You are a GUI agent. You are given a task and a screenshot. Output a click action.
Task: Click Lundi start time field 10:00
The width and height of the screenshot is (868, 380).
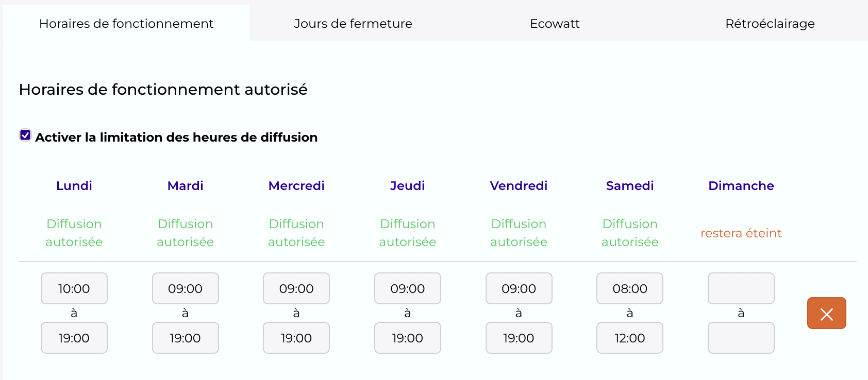click(74, 288)
